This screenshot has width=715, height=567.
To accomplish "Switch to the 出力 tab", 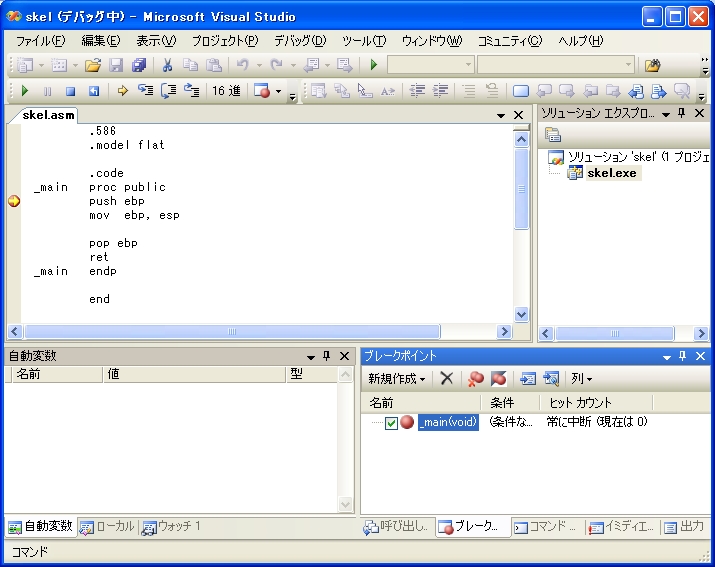I will tap(684, 527).
